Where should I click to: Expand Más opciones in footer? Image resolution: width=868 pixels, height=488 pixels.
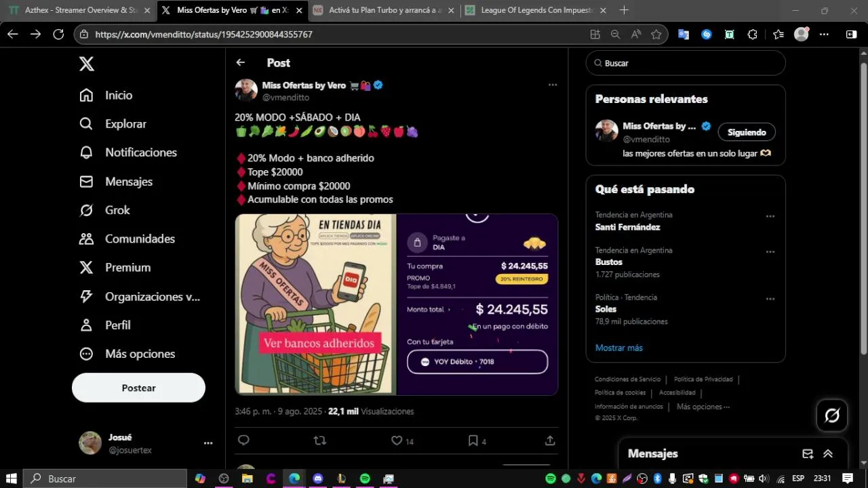(703, 407)
